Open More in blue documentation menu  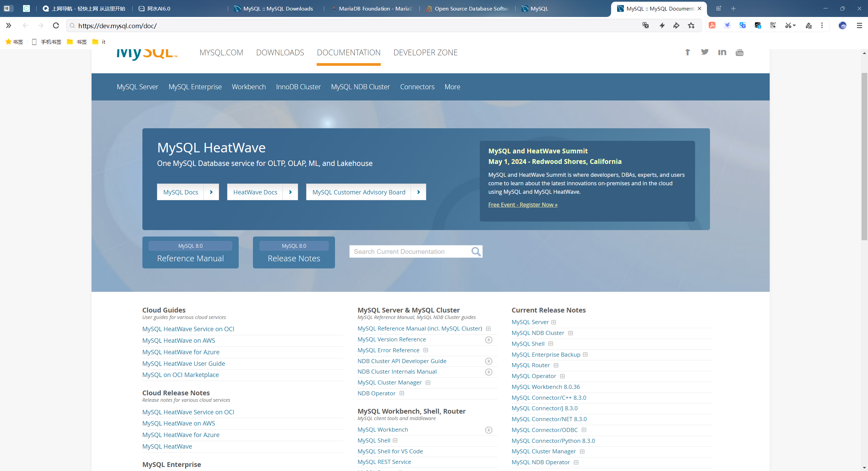point(452,87)
